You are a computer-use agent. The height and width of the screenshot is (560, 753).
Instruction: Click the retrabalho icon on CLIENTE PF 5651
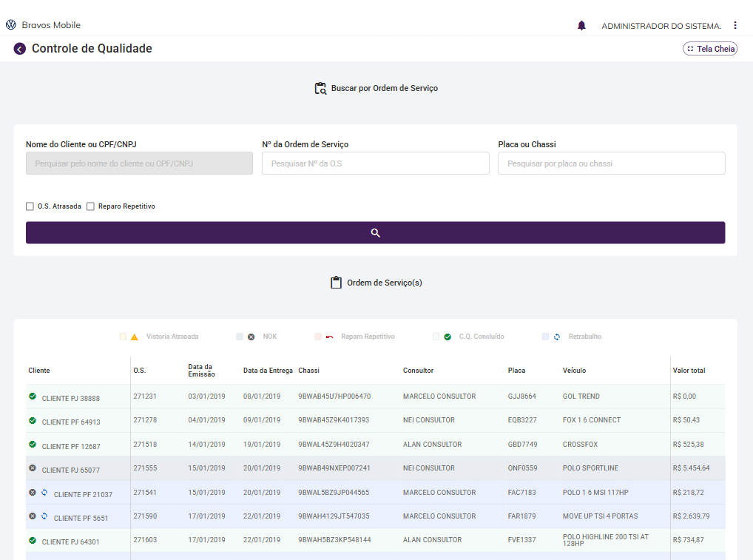click(x=44, y=516)
